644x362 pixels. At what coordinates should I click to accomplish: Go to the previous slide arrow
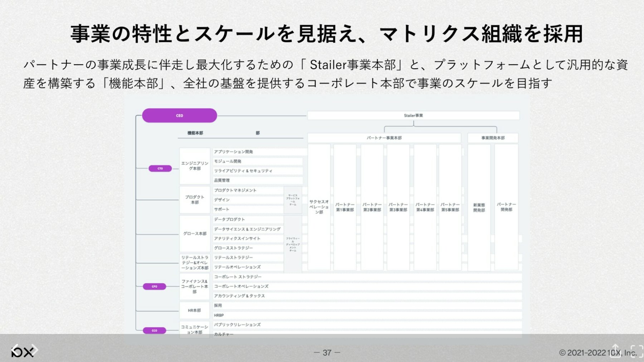coord(15,349)
